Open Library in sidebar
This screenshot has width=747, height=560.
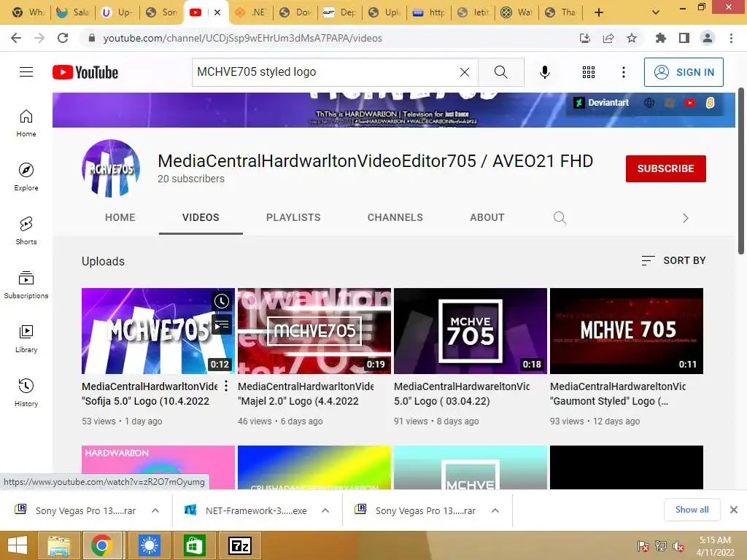point(26,338)
